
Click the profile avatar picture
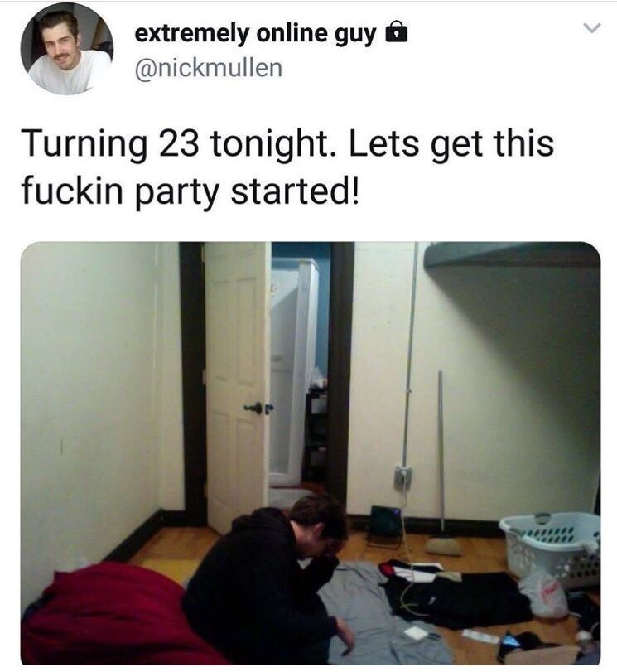click(67, 49)
